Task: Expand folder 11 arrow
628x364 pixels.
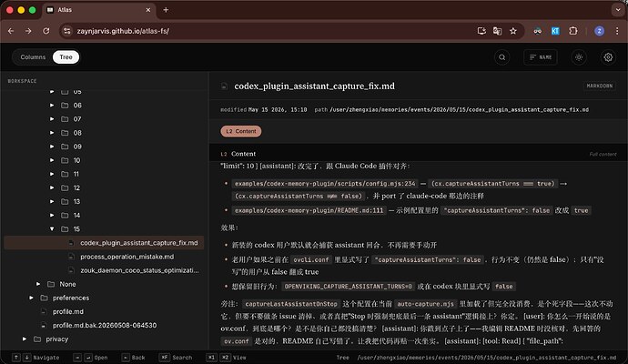Action: [x=52, y=174]
